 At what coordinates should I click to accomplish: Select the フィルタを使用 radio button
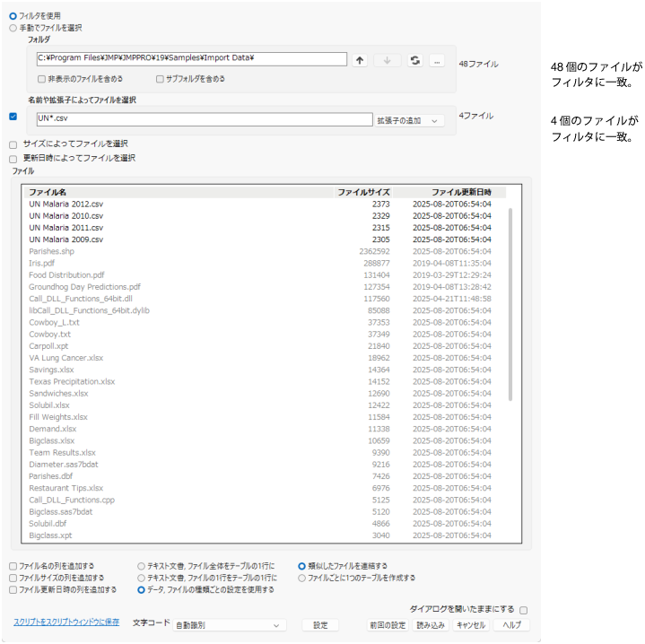click(13, 16)
